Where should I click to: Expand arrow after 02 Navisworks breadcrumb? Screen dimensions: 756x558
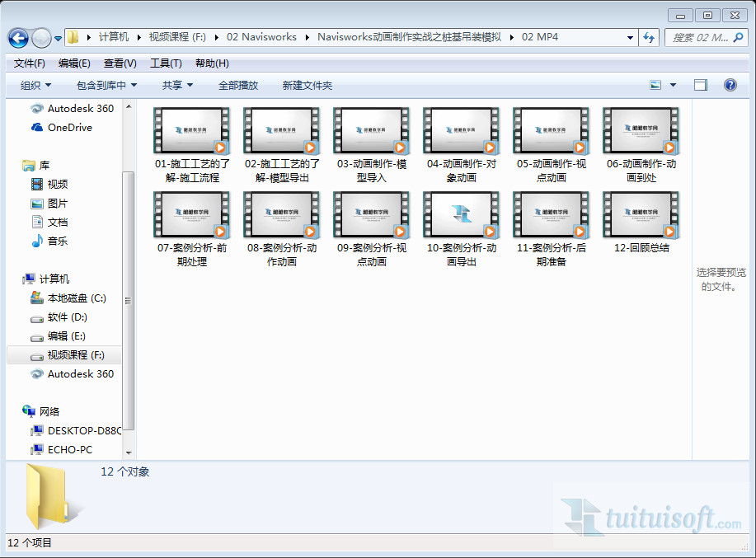[x=308, y=37]
